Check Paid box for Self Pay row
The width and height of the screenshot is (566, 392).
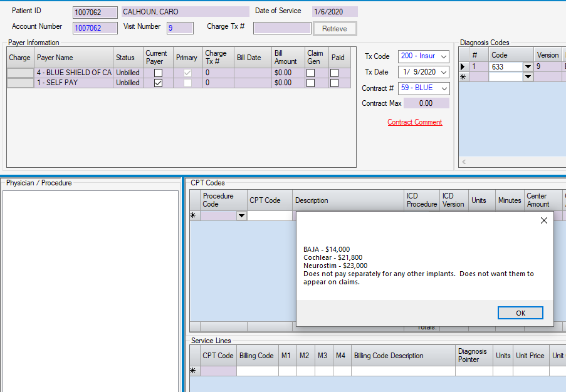click(x=334, y=83)
